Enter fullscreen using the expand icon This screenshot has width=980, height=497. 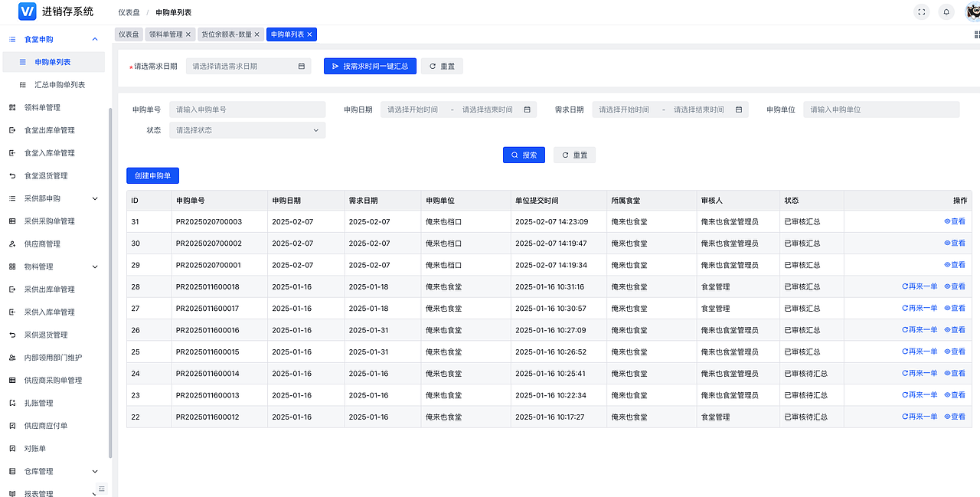(x=922, y=12)
